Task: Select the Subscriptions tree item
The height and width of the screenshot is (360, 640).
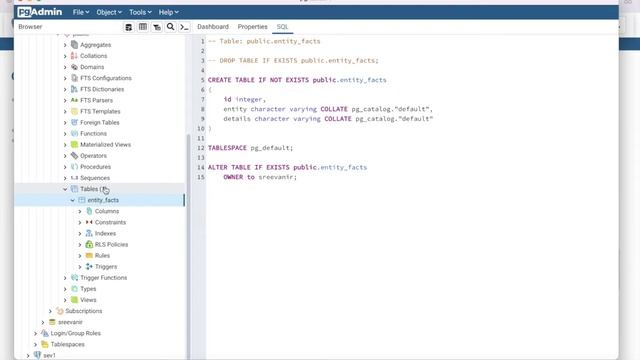Action: click(84, 311)
